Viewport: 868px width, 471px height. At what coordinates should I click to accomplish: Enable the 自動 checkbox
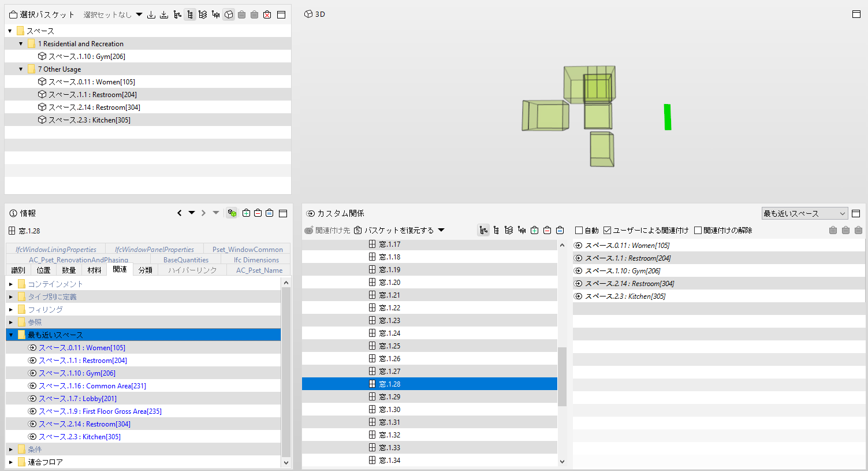pyautogui.click(x=579, y=230)
